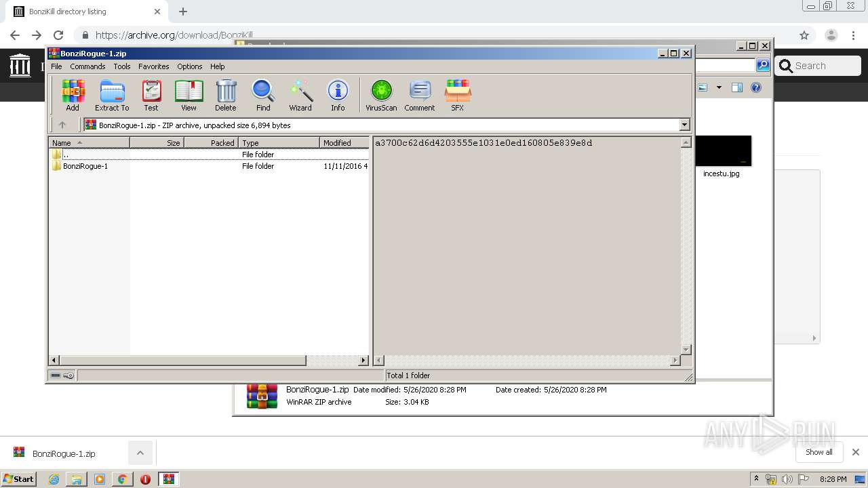
Task: Click the Chrome address bar URL
Action: pos(174,35)
